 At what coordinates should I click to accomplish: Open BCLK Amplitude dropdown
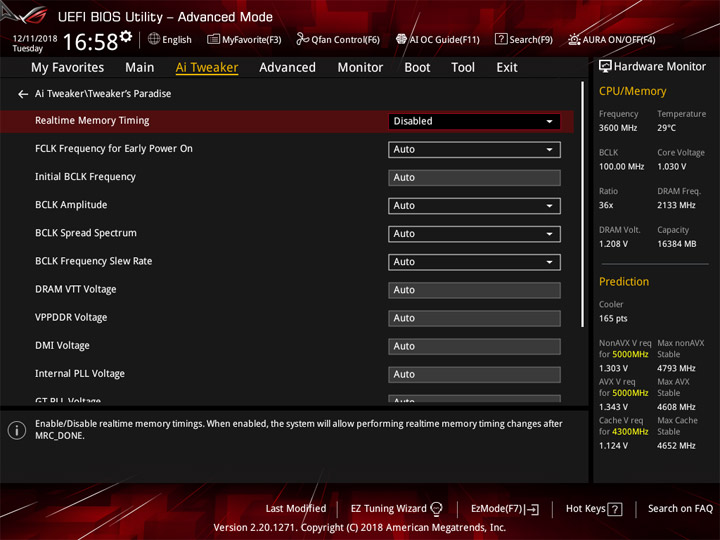point(474,206)
